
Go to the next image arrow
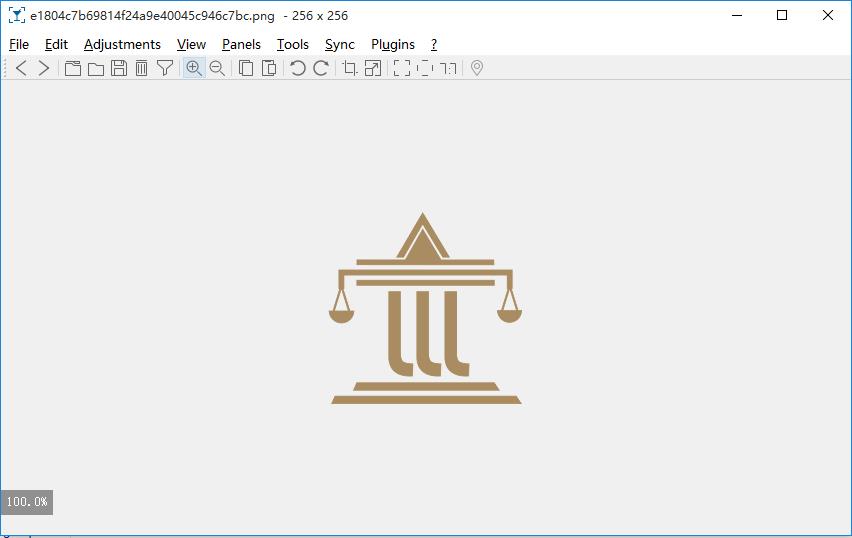tap(43, 68)
